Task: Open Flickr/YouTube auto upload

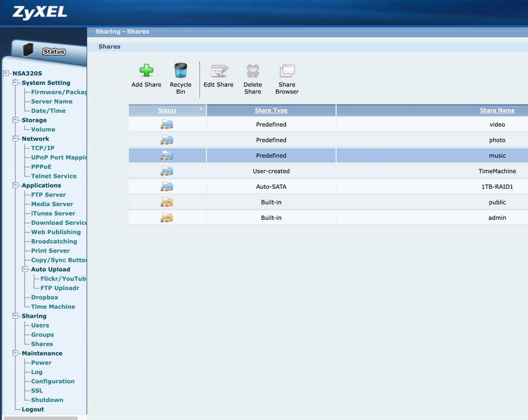Action: coord(63,279)
